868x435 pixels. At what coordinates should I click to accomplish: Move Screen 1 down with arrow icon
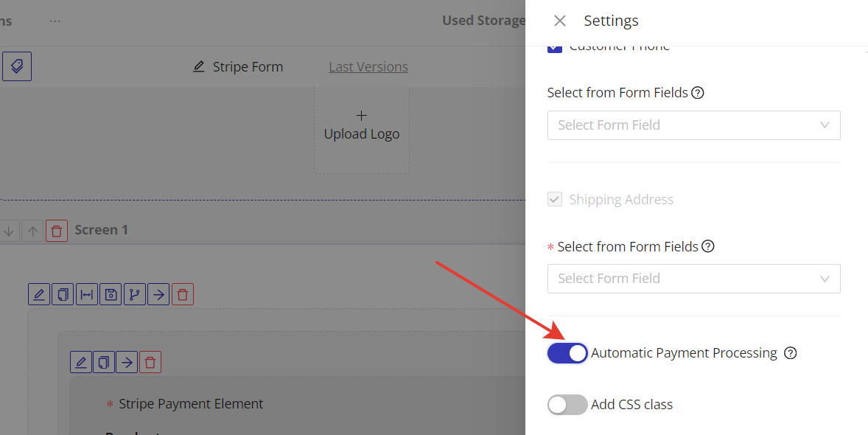(9, 231)
